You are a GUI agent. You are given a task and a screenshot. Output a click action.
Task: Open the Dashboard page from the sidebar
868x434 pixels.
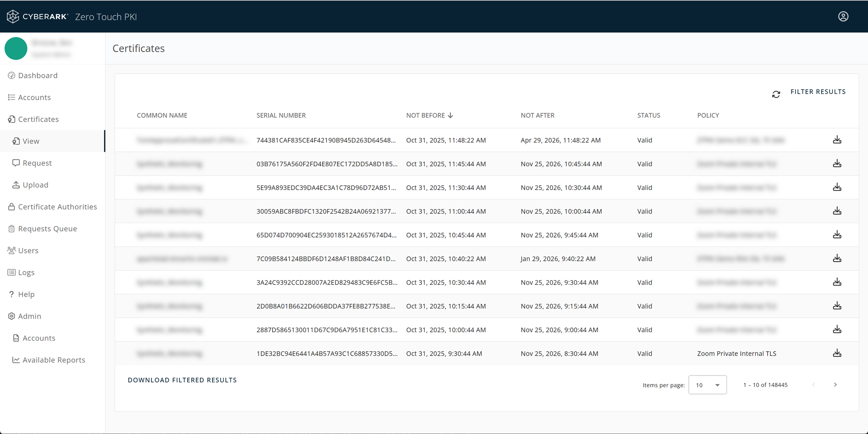38,75
